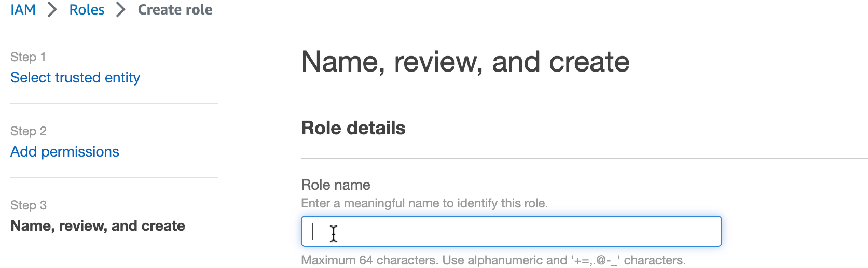Click the Step 1 label
868x268 pixels.
pyautogui.click(x=28, y=57)
